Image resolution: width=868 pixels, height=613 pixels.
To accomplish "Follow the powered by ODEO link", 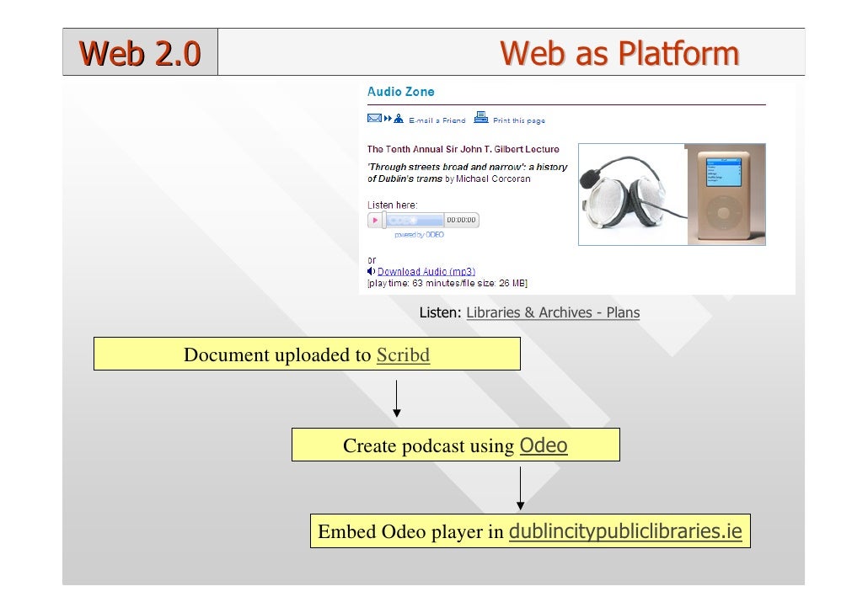I will coord(419,235).
